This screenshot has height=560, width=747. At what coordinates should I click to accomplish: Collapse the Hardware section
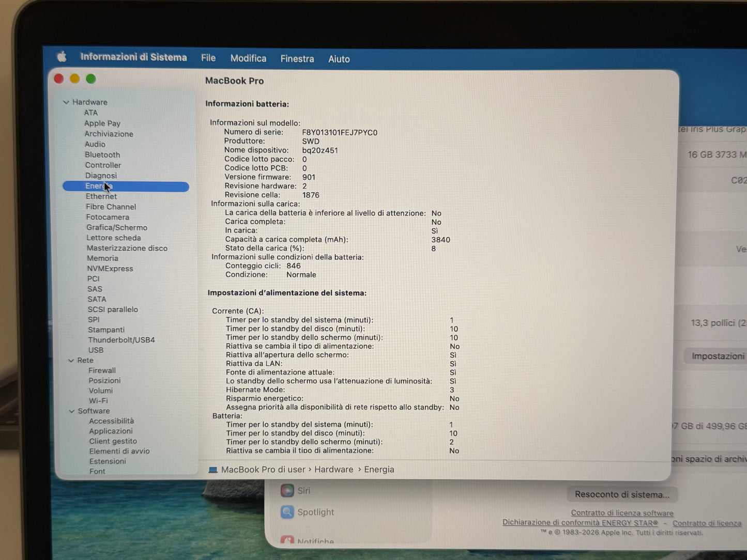[x=66, y=102]
